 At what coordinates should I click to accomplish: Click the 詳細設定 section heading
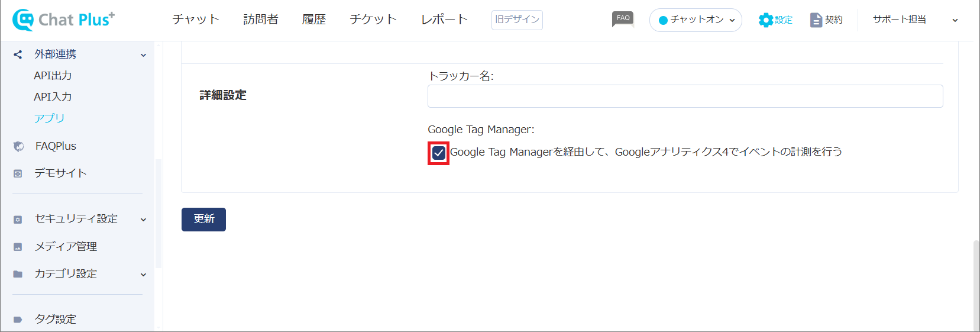click(223, 95)
